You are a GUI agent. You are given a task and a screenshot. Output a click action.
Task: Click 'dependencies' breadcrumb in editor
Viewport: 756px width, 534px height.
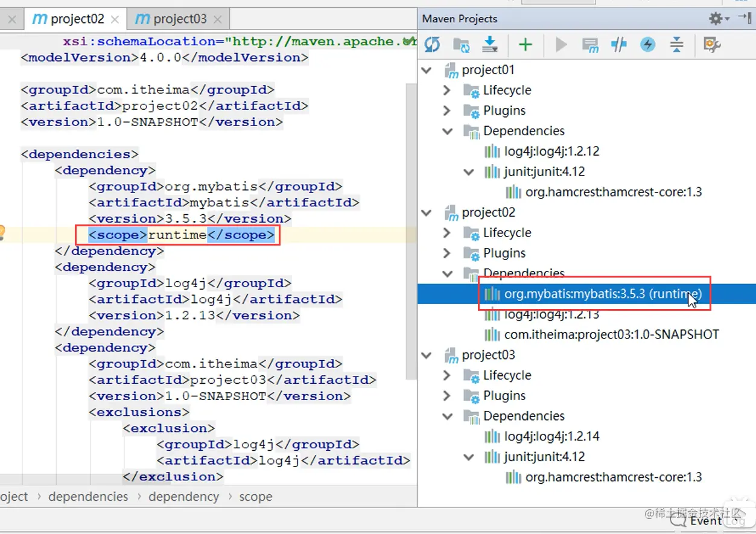[x=88, y=497]
